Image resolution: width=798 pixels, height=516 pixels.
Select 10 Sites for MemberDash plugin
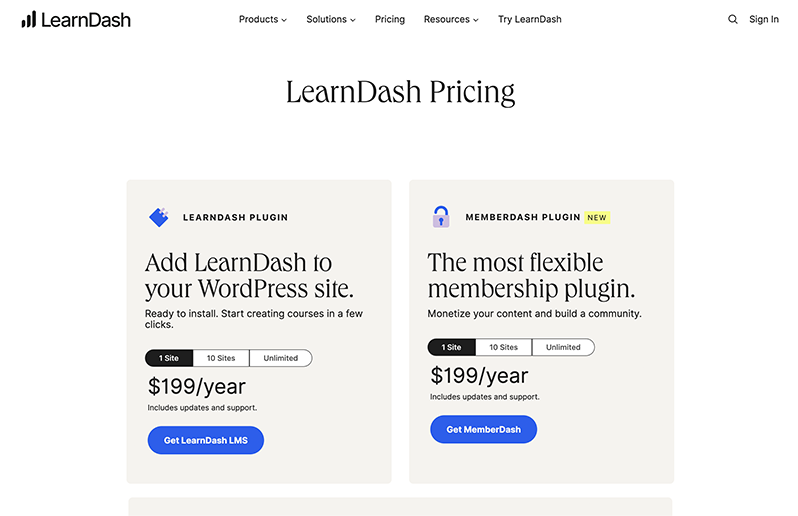click(503, 348)
